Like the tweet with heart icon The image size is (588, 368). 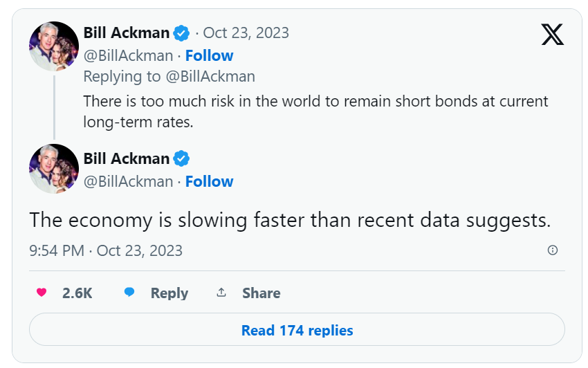pyautogui.click(x=42, y=293)
